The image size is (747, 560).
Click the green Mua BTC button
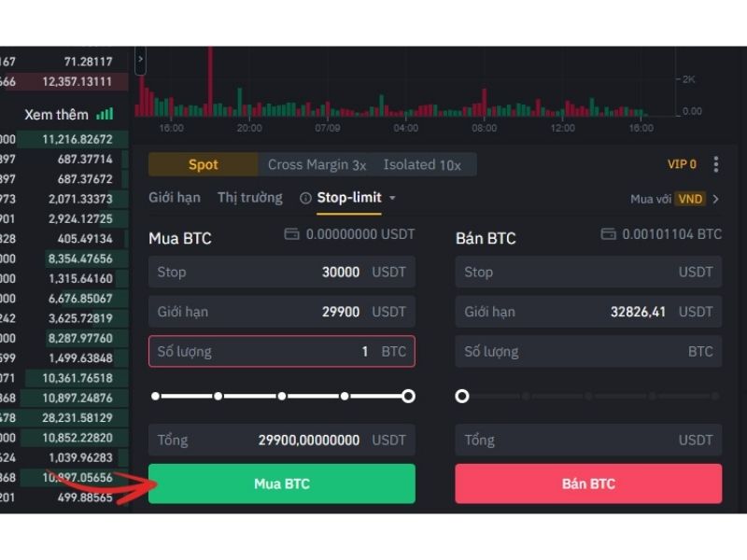pos(282,483)
